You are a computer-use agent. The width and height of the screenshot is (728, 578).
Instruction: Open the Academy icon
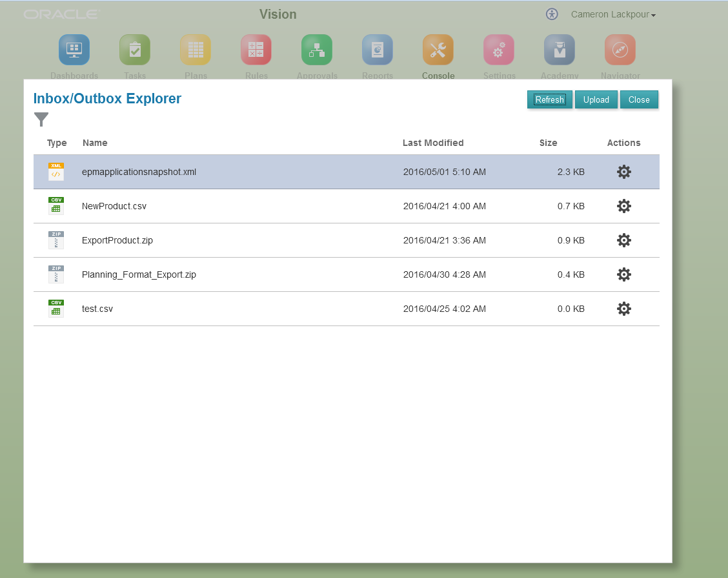(x=560, y=50)
